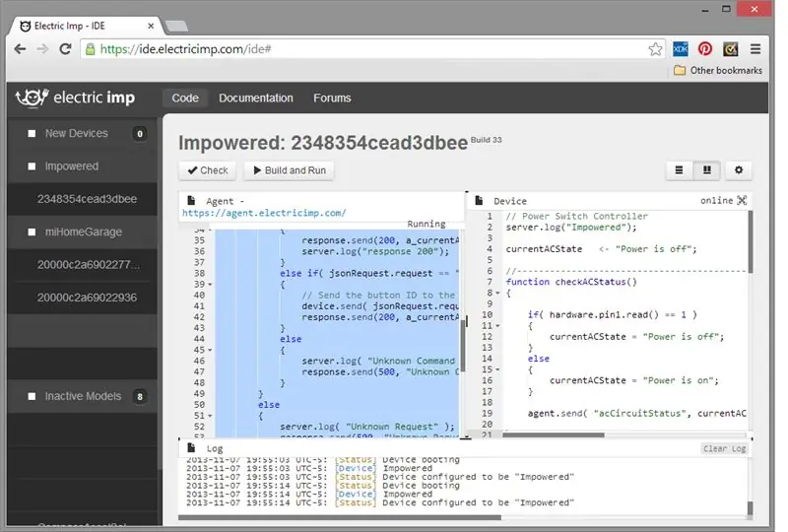Reload the page with the refresh icon
The height and width of the screenshot is (532, 788).
click(65, 49)
